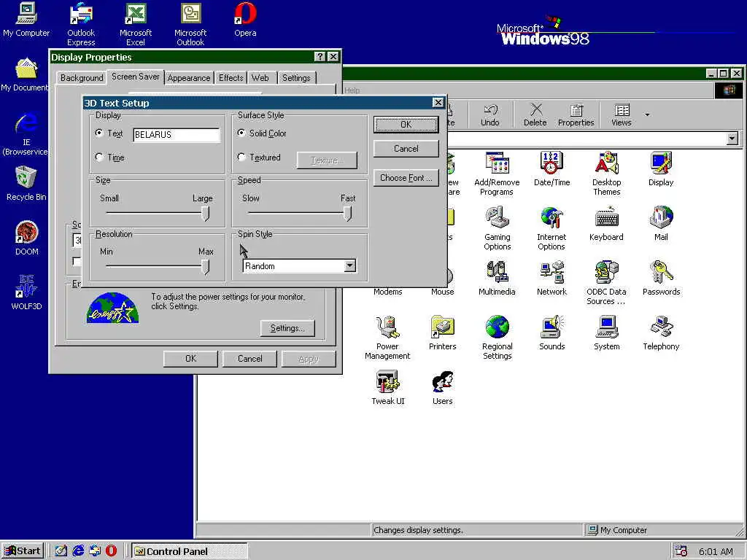Viewport: 747px width, 560px height.
Task: Click the Views toolbar button
Action: 622,114
